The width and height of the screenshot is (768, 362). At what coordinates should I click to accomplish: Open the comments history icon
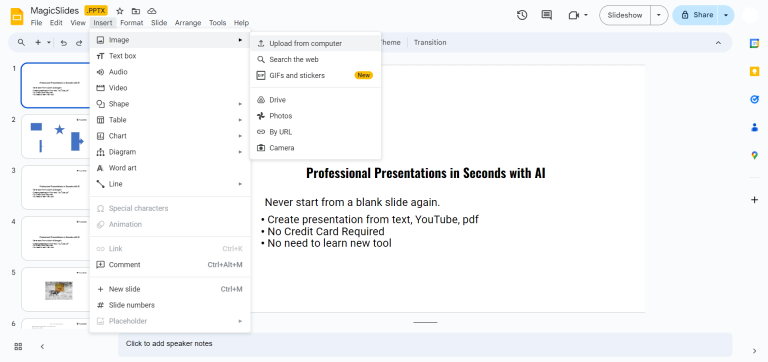547,15
